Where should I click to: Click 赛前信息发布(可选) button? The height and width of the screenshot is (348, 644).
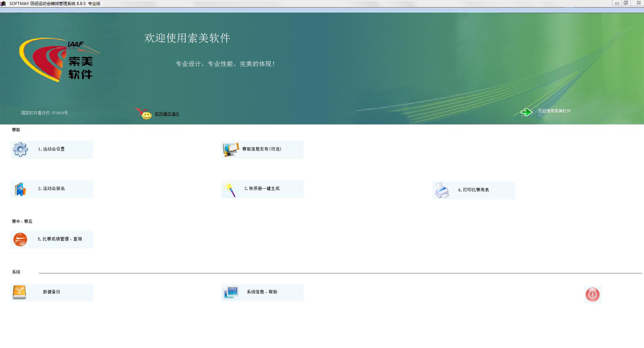coord(262,150)
